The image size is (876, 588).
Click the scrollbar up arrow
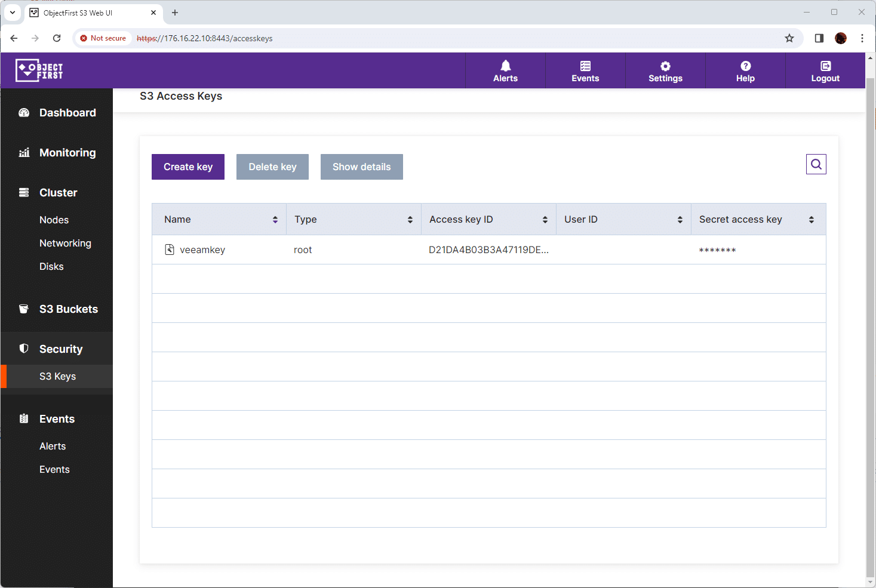coord(871,58)
